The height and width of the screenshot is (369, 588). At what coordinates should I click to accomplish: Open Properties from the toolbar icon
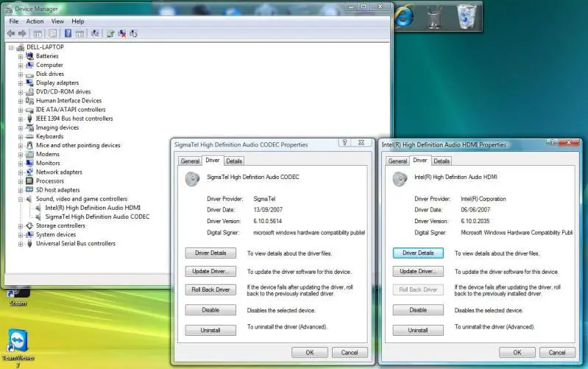click(x=53, y=34)
